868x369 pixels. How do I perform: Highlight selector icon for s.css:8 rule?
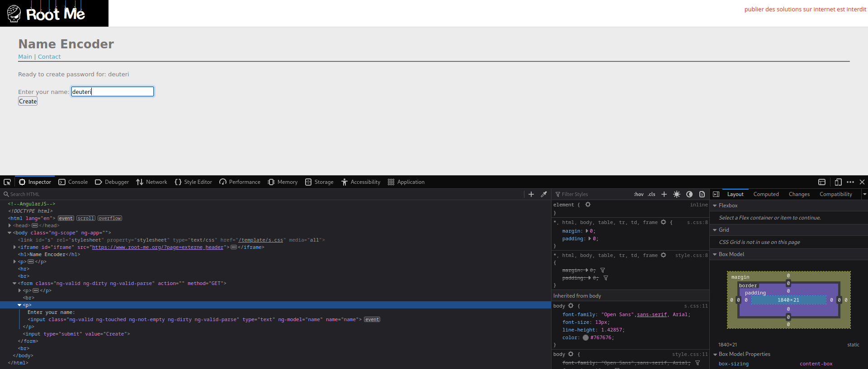663,222
